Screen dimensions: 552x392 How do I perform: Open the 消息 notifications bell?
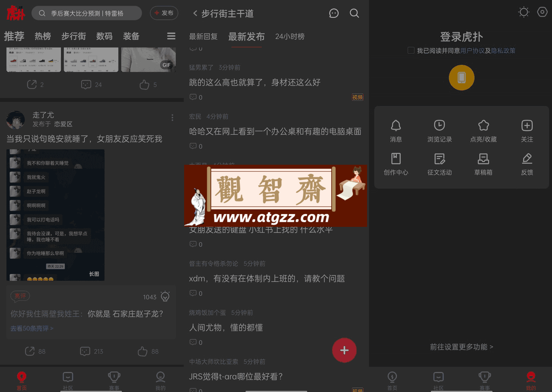click(x=396, y=131)
